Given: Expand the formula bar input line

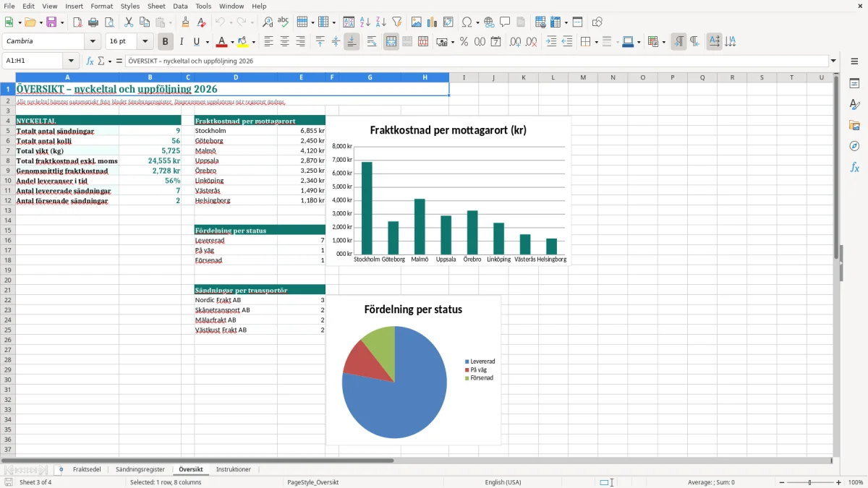Looking at the screenshot, I should click(x=833, y=61).
